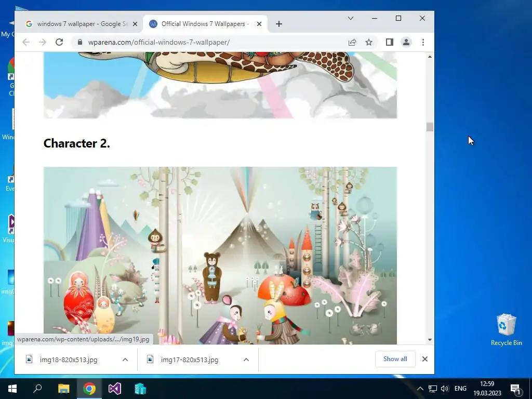Show hidden system tray icons
Screen dimensions: 532x399
point(420,389)
